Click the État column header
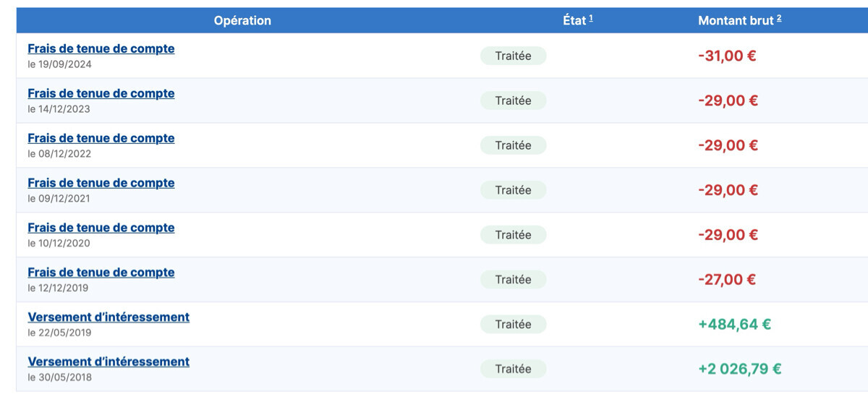The height and width of the screenshot is (410, 868). pos(574,21)
